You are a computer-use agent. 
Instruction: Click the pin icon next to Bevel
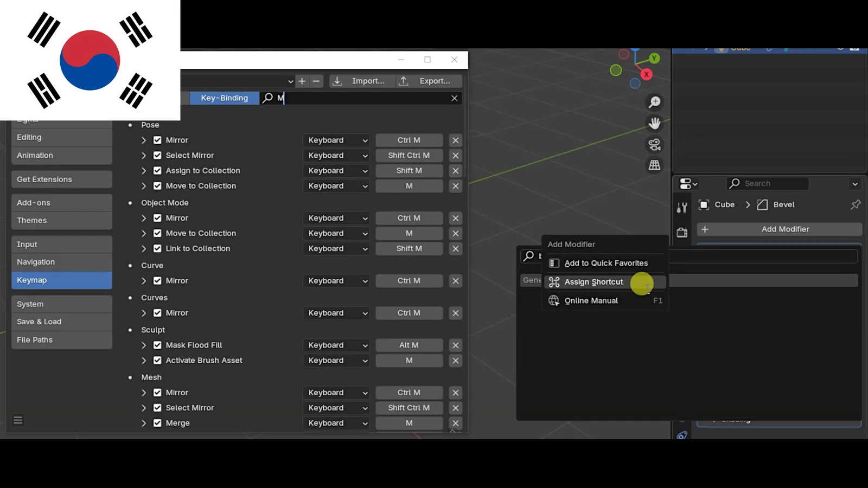click(x=855, y=204)
